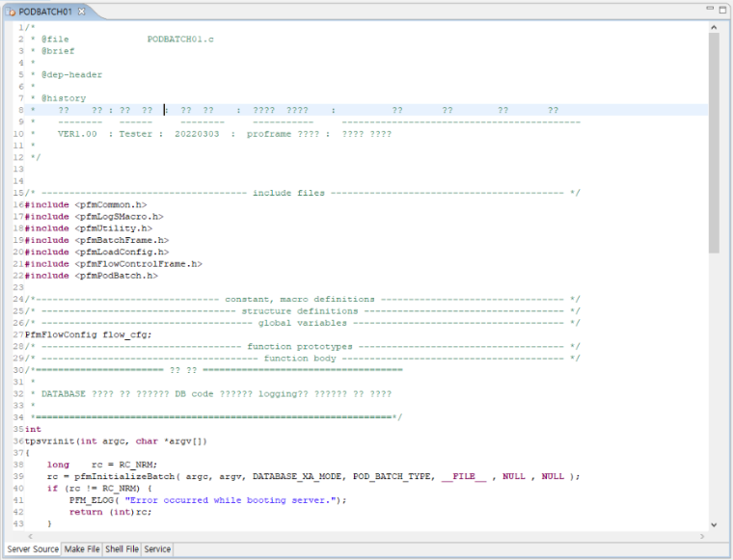733x560 pixels.
Task: Click the horizontal scrollbar right arrow
Action: coord(701,537)
